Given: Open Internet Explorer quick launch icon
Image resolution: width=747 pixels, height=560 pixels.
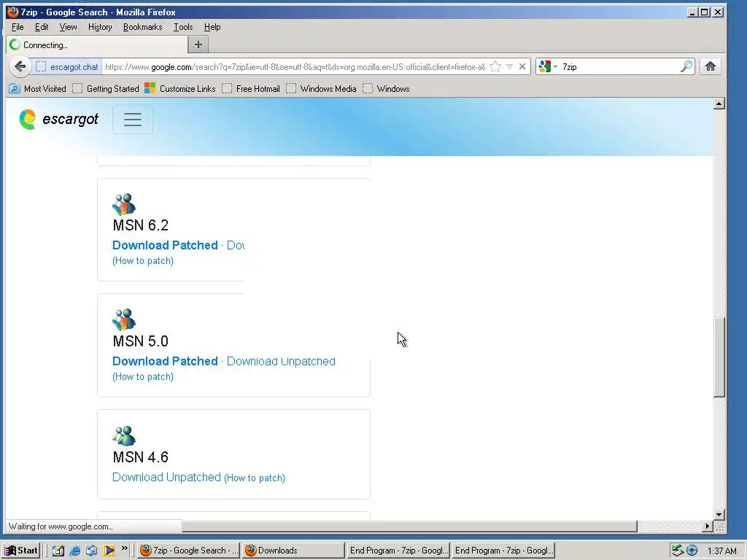Looking at the screenshot, I should pyautogui.click(x=75, y=551).
